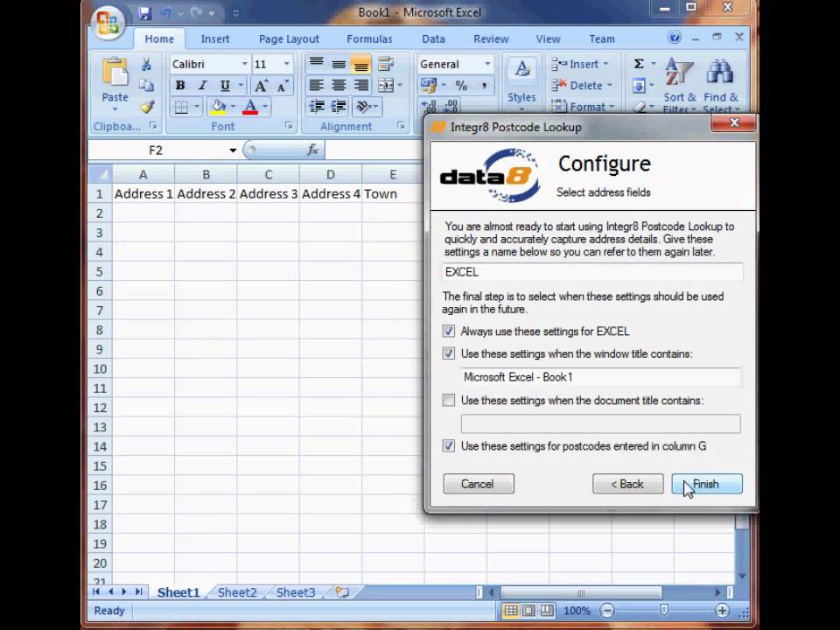This screenshot has width=840, height=630.
Task: Select the Format Painter brush
Action: click(147, 107)
